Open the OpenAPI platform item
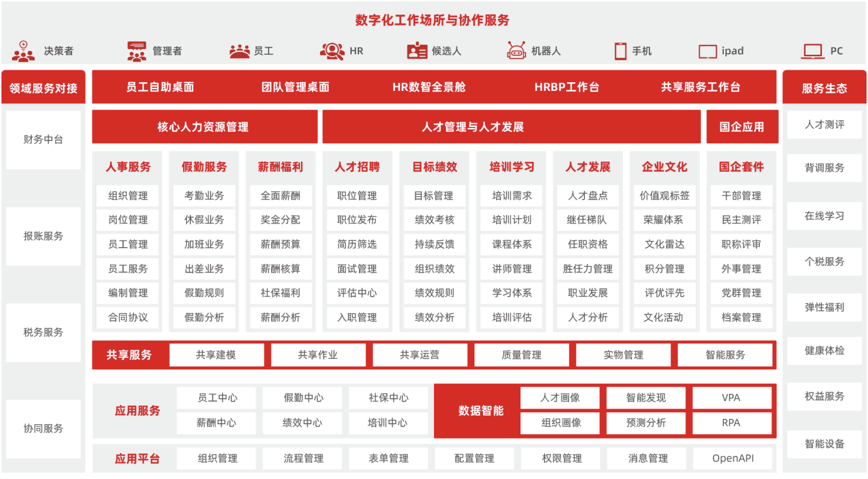This screenshot has width=868, height=479. [x=732, y=458]
